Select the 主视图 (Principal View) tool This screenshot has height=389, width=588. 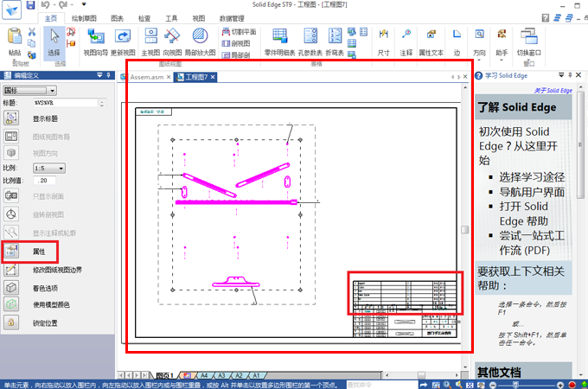(150, 37)
